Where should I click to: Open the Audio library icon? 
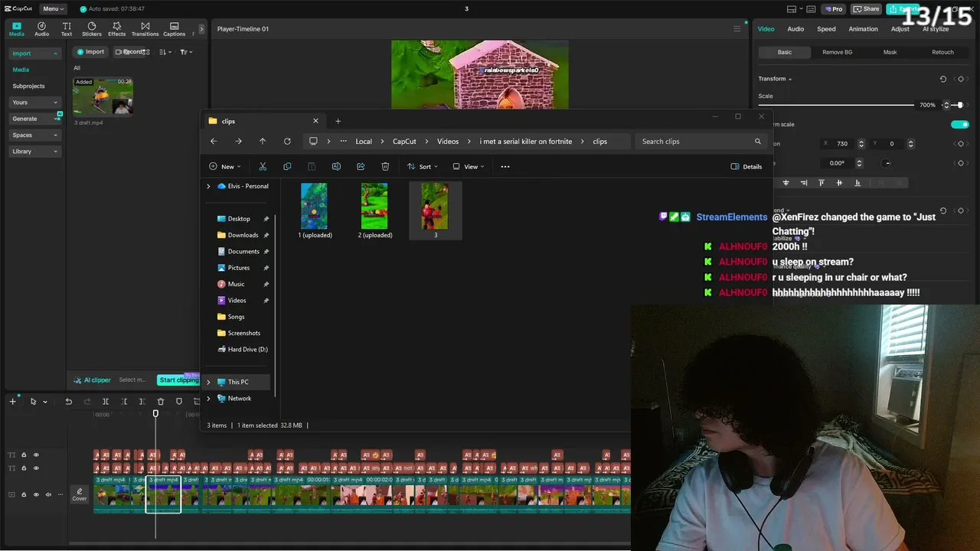click(x=41, y=29)
